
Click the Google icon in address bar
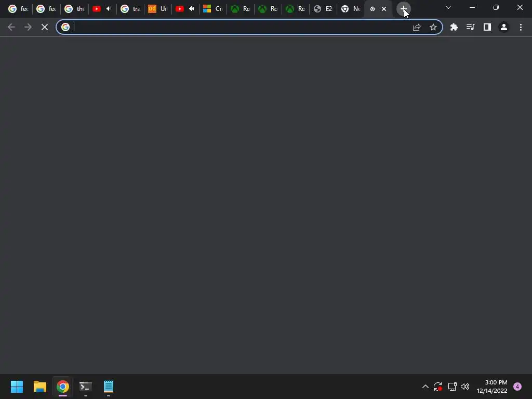tap(65, 27)
